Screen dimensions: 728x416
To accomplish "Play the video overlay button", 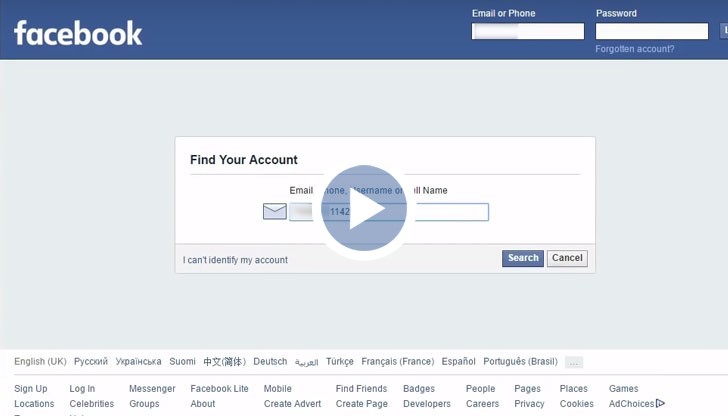I will click(364, 208).
